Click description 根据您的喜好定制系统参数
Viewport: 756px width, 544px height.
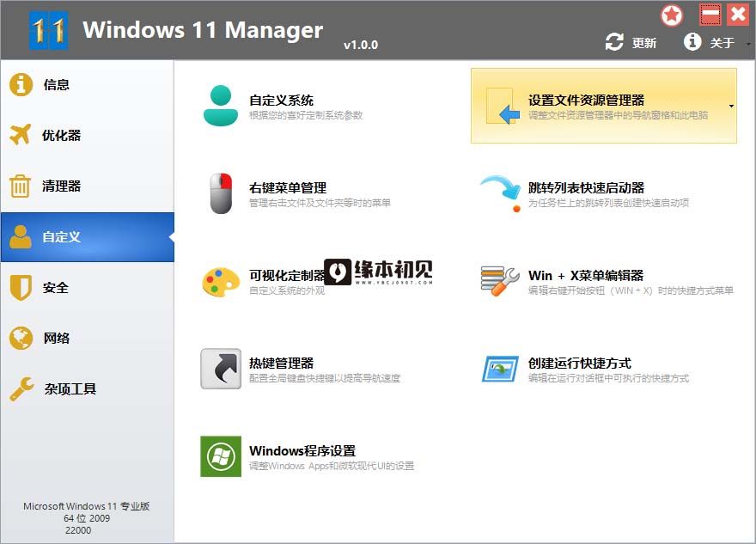pos(306,115)
